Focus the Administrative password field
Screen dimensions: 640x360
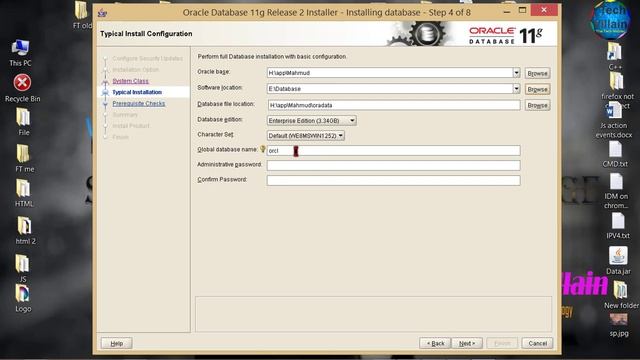pyautogui.click(x=394, y=165)
